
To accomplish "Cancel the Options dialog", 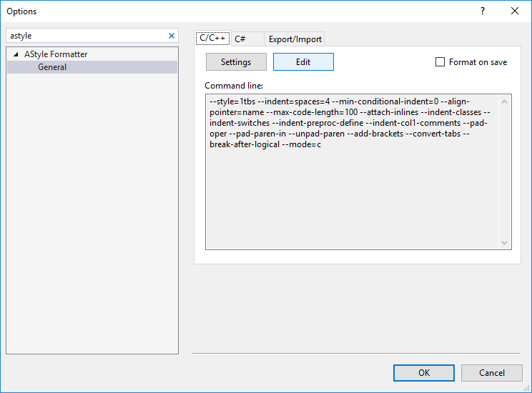I will [492, 372].
